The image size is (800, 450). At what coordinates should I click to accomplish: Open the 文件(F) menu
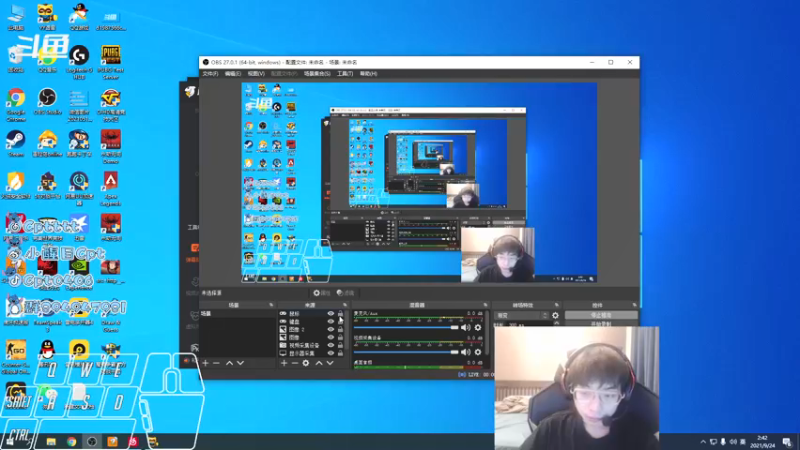pyautogui.click(x=210, y=74)
